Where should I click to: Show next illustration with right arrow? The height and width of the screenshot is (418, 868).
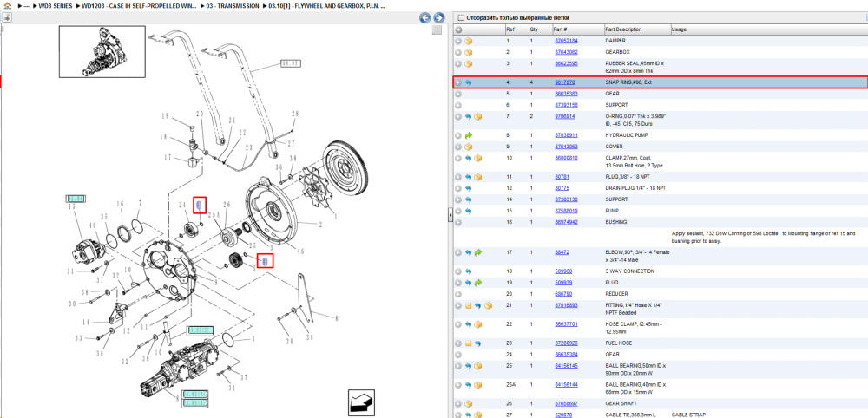pyautogui.click(x=438, y=17)
